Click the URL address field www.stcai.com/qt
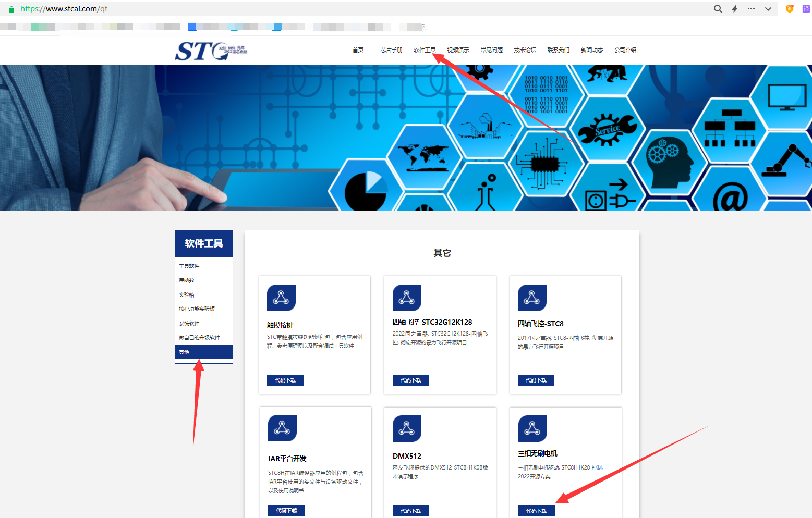The height and width of the screenshot is (518, 812). click(x=64, y=9)
